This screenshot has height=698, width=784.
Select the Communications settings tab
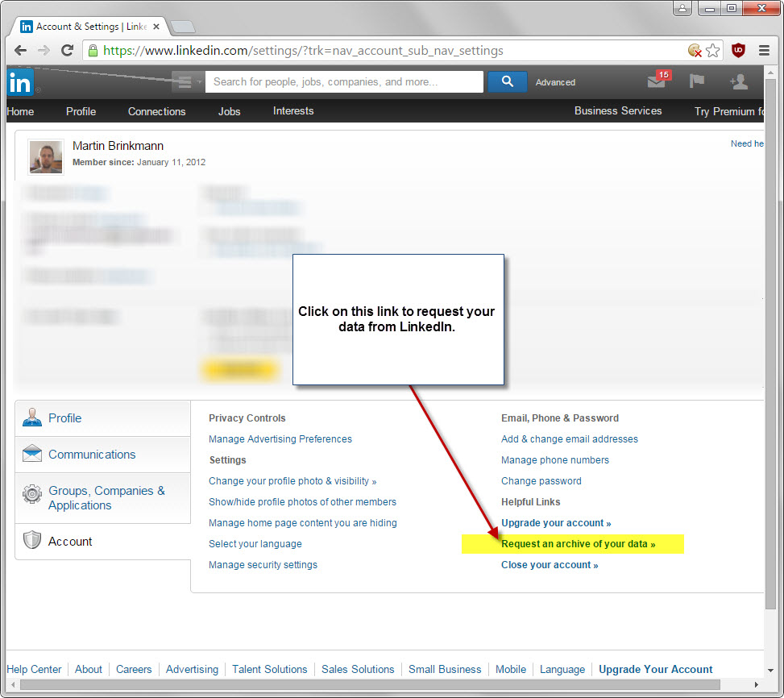click(103, 455)
